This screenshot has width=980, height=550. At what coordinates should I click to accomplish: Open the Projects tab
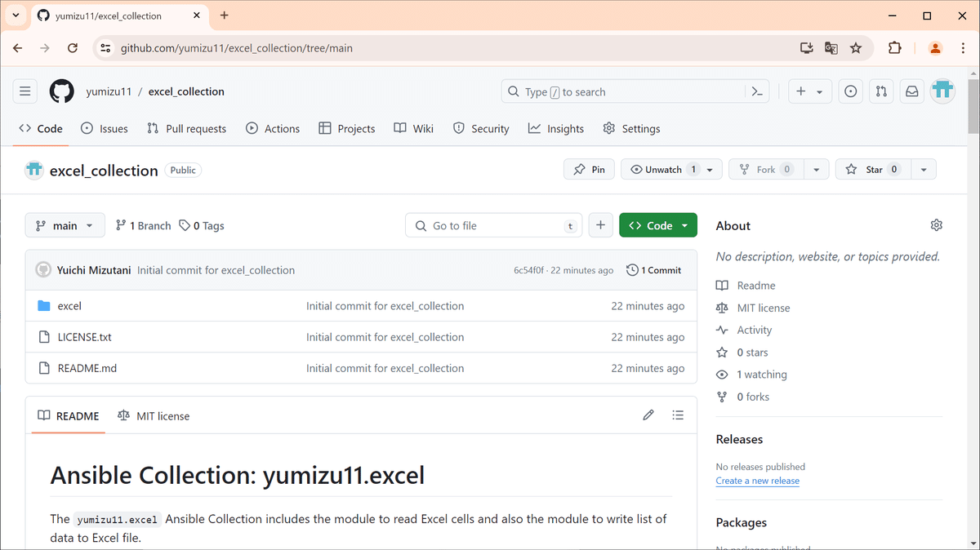pyautogui.click(x=347, y=128)
